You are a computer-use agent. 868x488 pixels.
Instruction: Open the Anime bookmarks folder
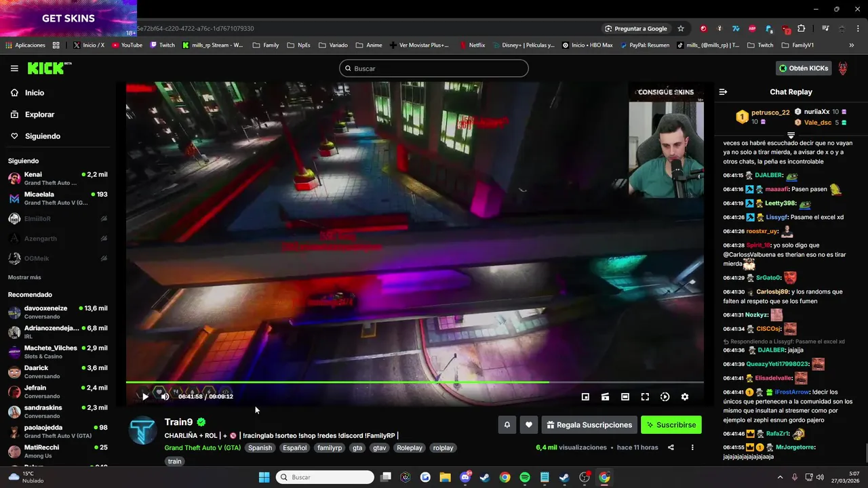click(369, 45)
